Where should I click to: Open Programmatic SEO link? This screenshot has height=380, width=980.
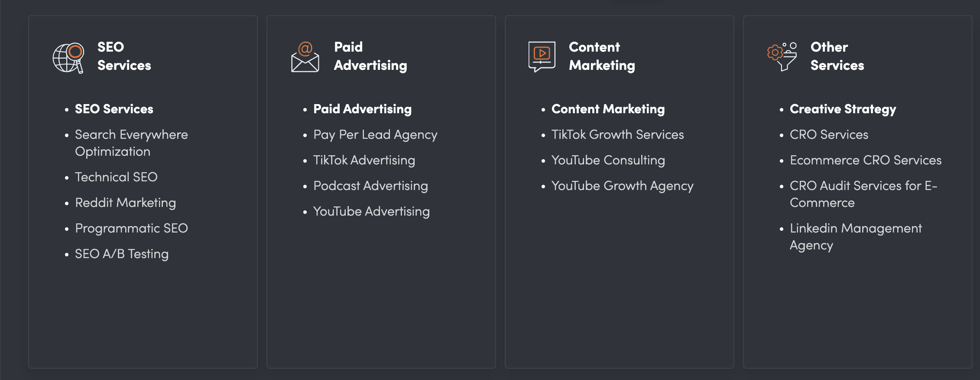[x=131, y=228]
